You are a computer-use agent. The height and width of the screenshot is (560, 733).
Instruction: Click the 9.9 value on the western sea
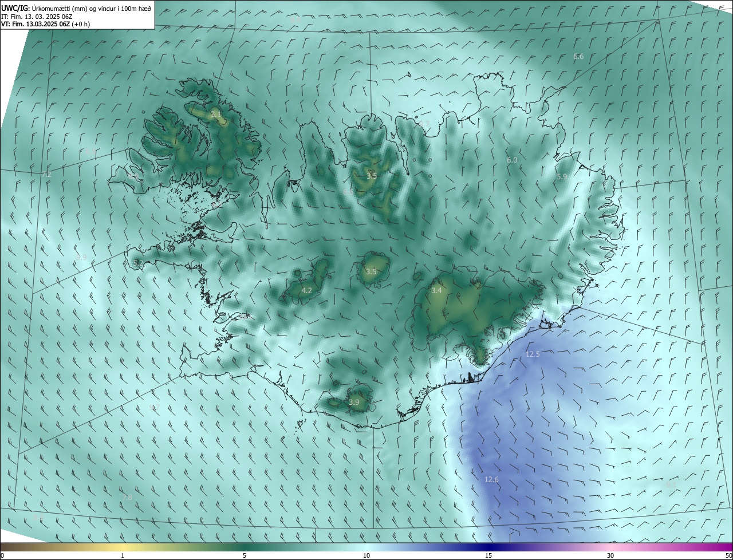81,258
